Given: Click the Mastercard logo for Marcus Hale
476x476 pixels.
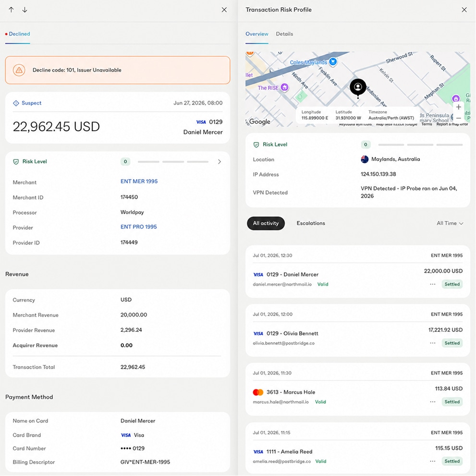Looking at the screenshot, I should 258,392.
